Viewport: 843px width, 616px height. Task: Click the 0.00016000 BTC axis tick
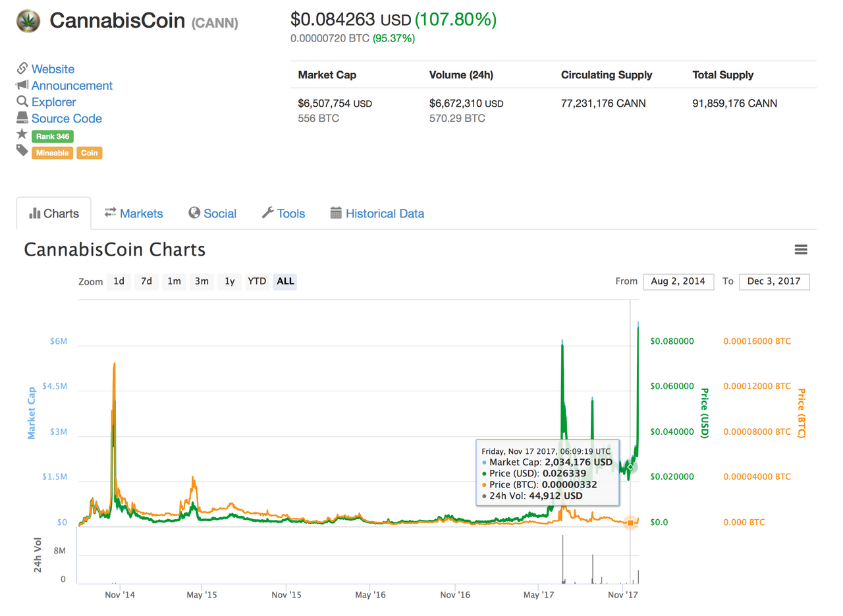[757, 341]
